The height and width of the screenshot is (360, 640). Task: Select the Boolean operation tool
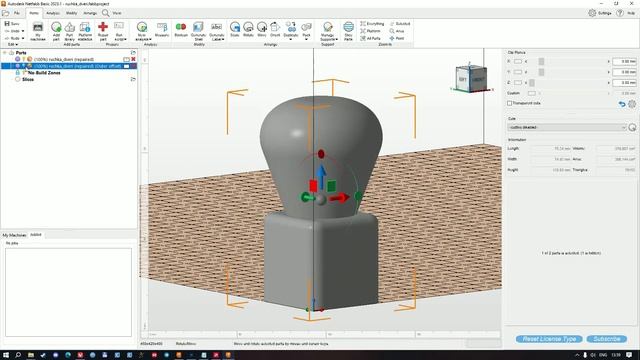coord(181,29)
